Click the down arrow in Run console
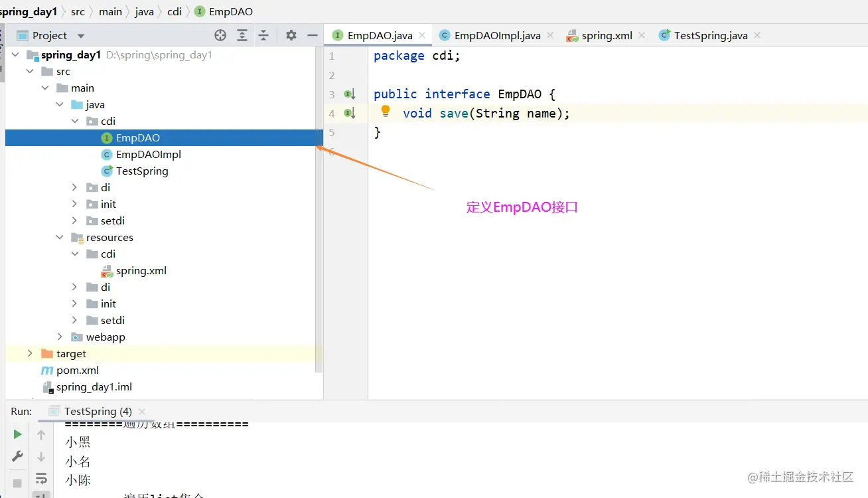868x498 pixels. coord(41,457)
